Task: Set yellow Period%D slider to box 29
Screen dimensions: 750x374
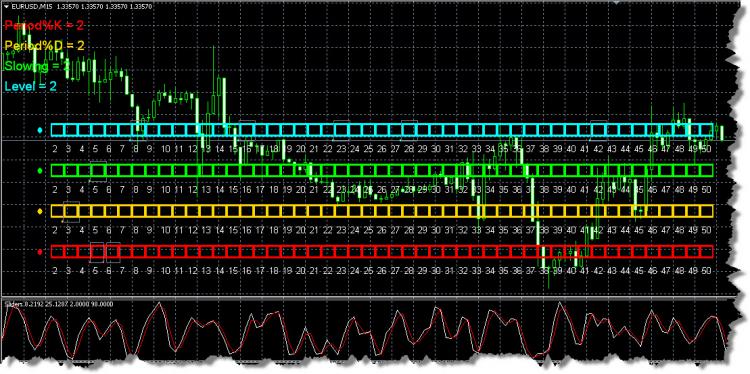Action: 423,211
